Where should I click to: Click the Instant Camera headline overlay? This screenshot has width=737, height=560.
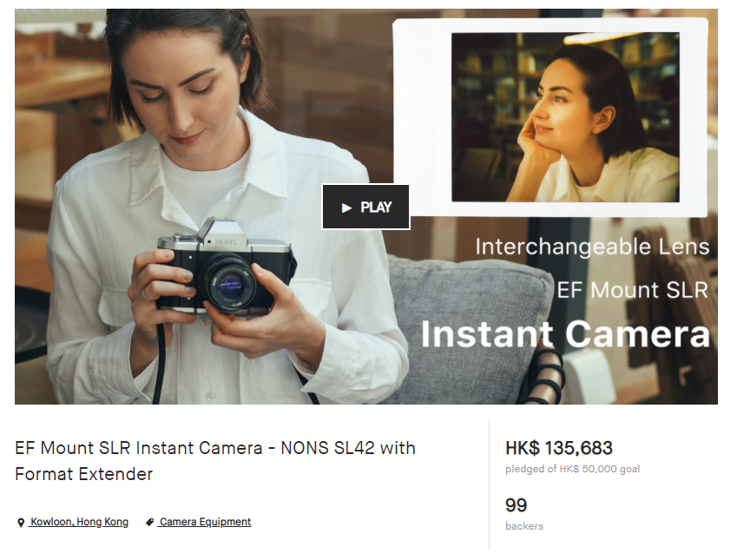pyautogui.click(x=565, y=334)
